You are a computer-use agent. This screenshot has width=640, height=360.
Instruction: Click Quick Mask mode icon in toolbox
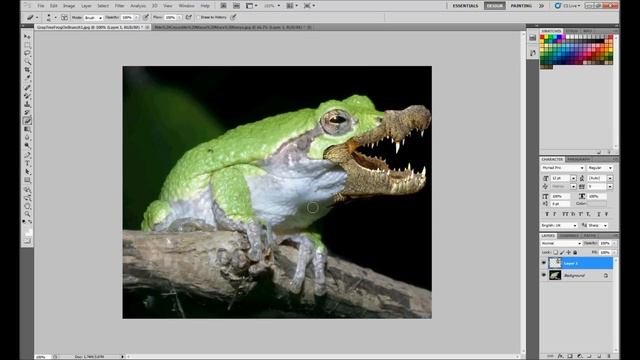tap(27, 241)
